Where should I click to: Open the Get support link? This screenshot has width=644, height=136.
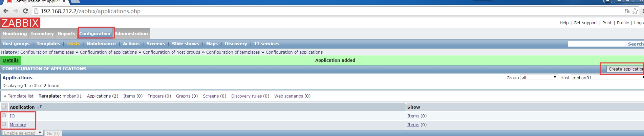point(585,23)
